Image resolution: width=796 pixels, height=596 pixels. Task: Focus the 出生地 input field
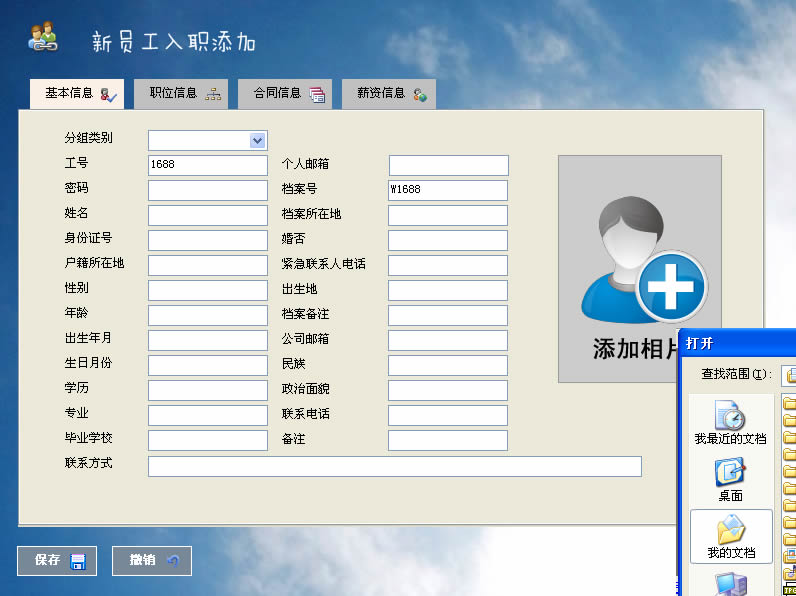coord(448,290)
